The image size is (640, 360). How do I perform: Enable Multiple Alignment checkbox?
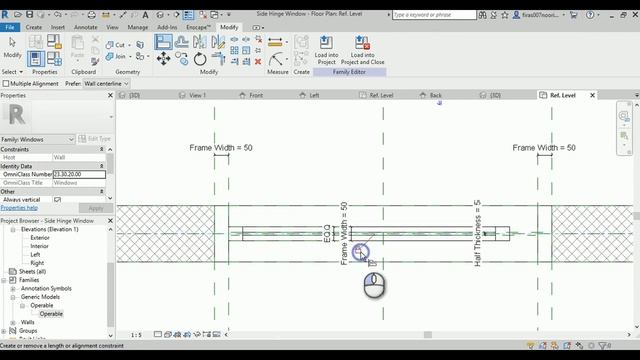(x=6, y=84)
